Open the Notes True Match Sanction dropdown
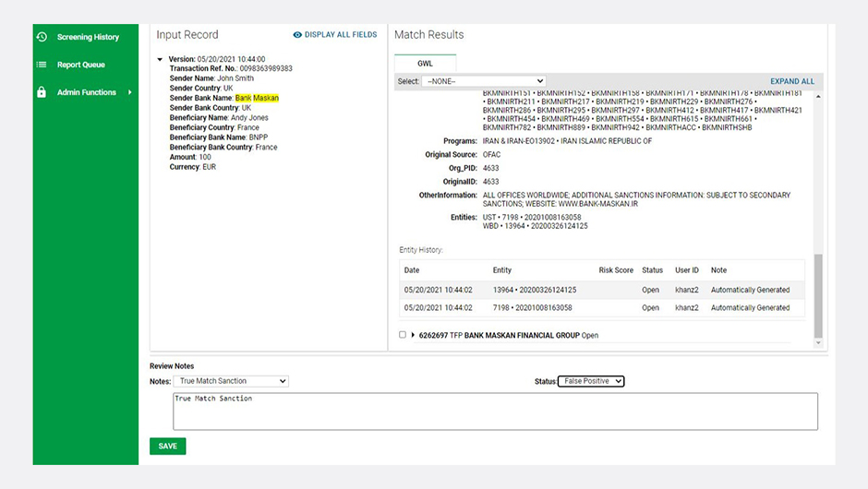868x489 pixels. pyautogui.click(x=231, y=381)
